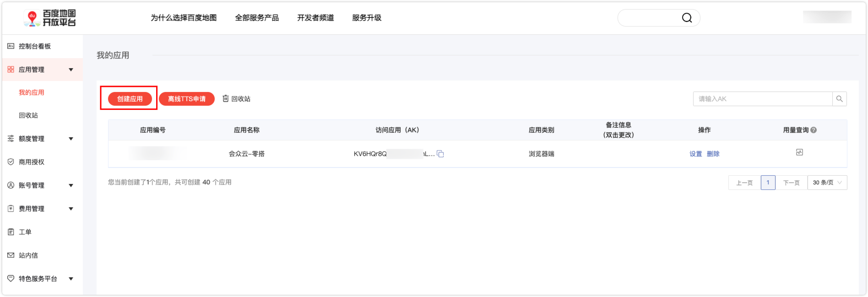Click the 商用授权 shield icon
This screenshot has height=297, width=868.
11,162
